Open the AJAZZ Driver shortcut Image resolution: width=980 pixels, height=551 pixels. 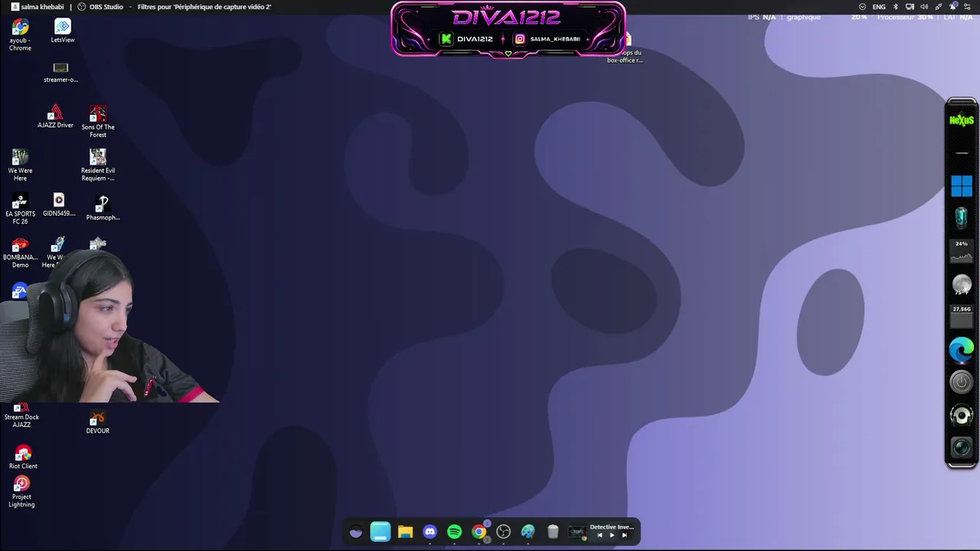55,117
